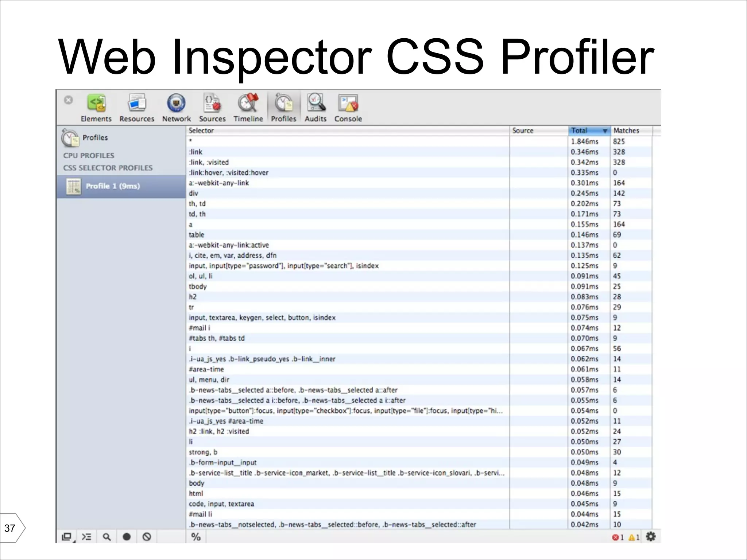This screenshot has width=747, height=560.
Task: Click the CPU PROFILES heading
Action: click(89, 156)
